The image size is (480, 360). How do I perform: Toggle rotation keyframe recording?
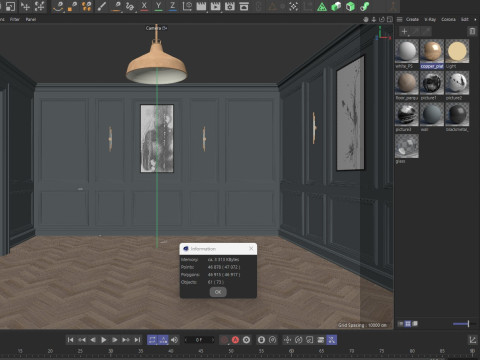tap(298, 340)
